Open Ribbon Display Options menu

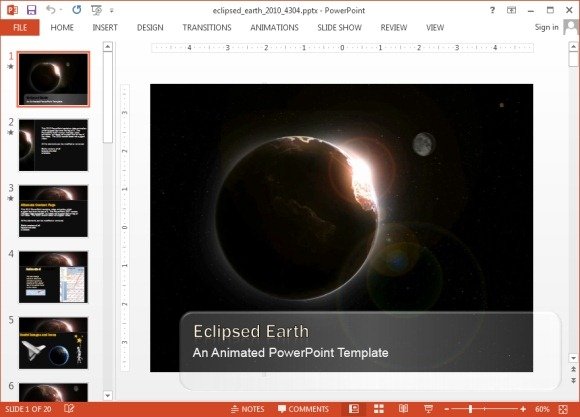click(512, 10)
